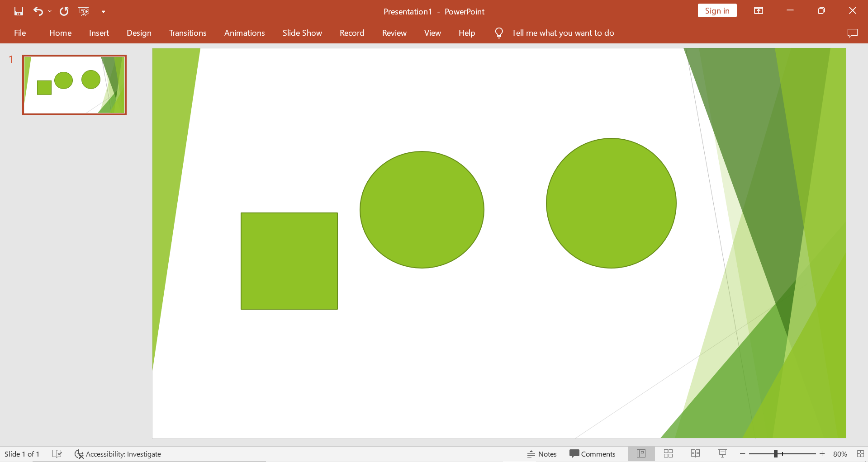The height and width of the screenshot is (462, 868).
Task: Switch to the Home tab
Action: pyautogui.click(x=61, y=33)
